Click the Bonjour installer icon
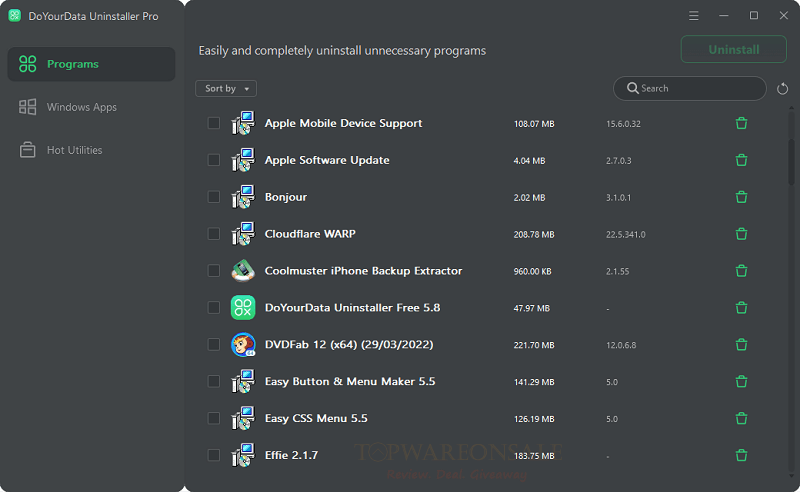Image resolution: width=800 pixels, height=492 pixels. coord(243,196)
